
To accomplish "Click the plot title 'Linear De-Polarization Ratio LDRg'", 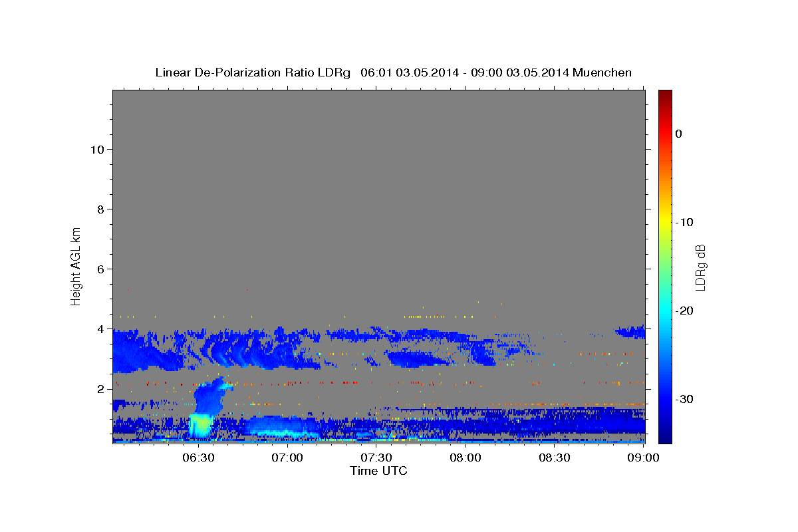I will pyautogui.click(x=252, y=72).
